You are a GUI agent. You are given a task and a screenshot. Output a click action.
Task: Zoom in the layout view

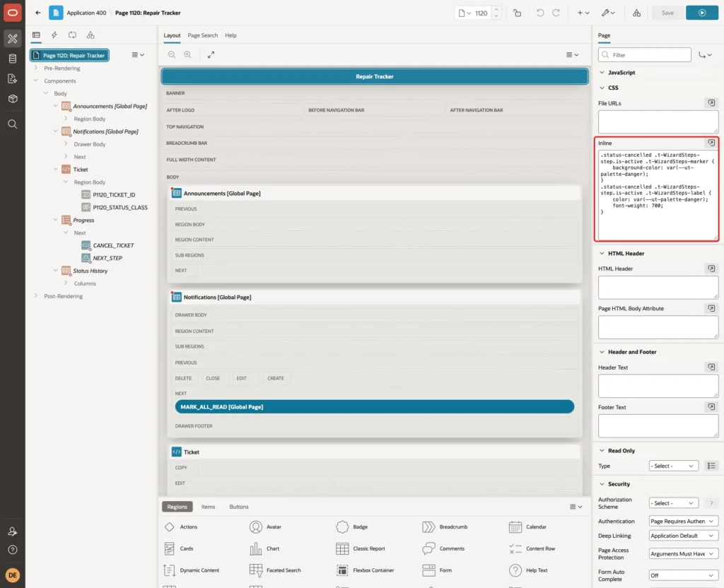pyautogui.click(x=188, y=54)
